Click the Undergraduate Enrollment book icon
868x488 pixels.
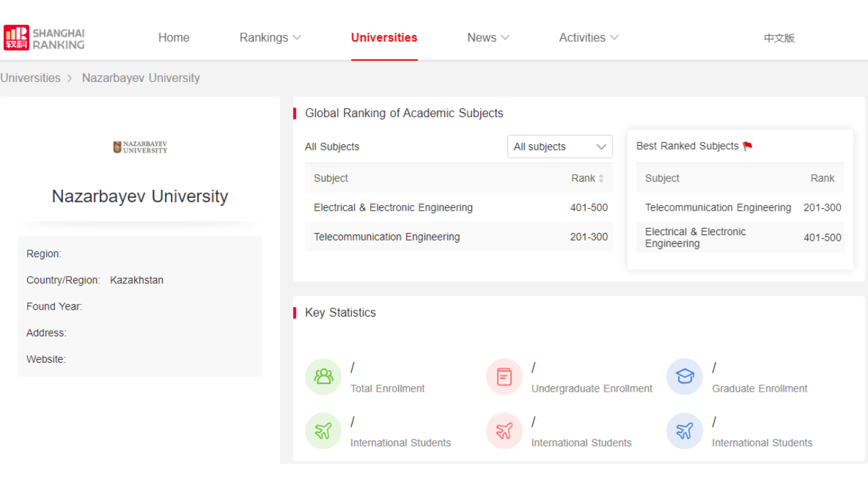pyautogui.click(x=504, y=377)
